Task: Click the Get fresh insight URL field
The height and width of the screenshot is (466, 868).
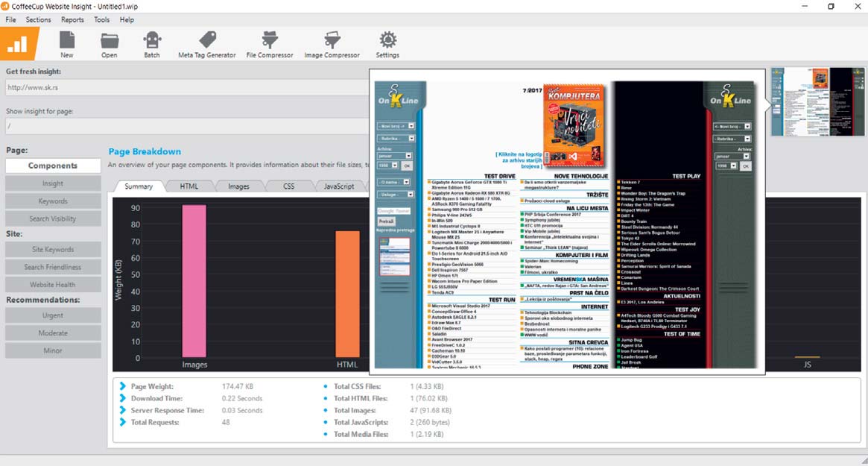Action: pyautogui.click(x=187, y=87)
